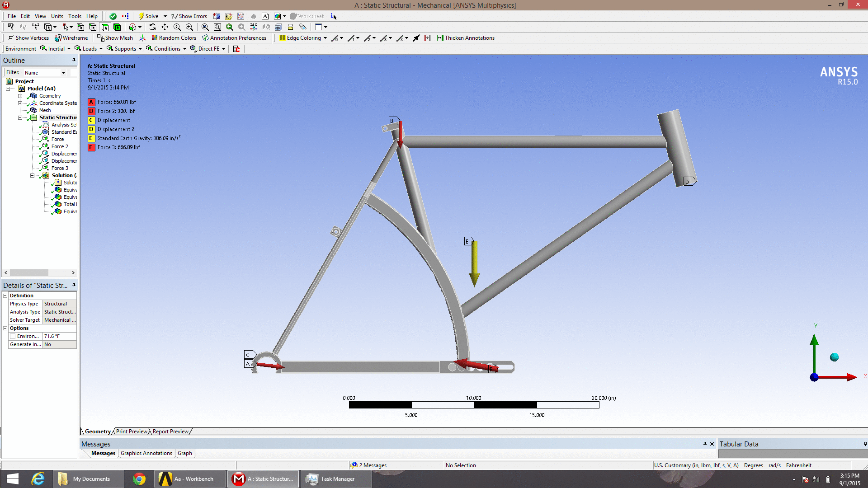868x488 pixels.
Task: Open the Edge Coloring dropdown
Action: click(x=303, y=38)
